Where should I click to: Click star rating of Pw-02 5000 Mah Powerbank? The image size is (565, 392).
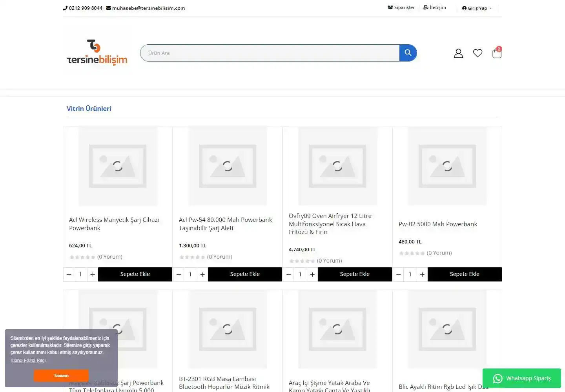point(412,253)
